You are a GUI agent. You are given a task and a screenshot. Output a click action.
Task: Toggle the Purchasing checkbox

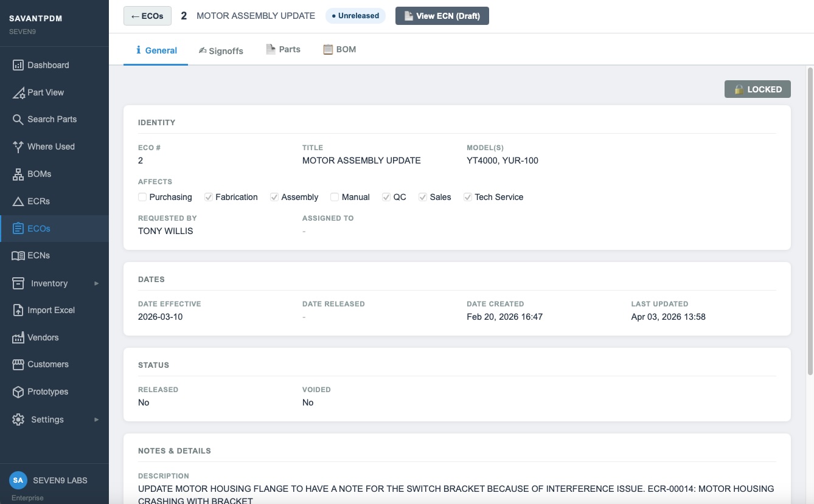tap(142, 197)
